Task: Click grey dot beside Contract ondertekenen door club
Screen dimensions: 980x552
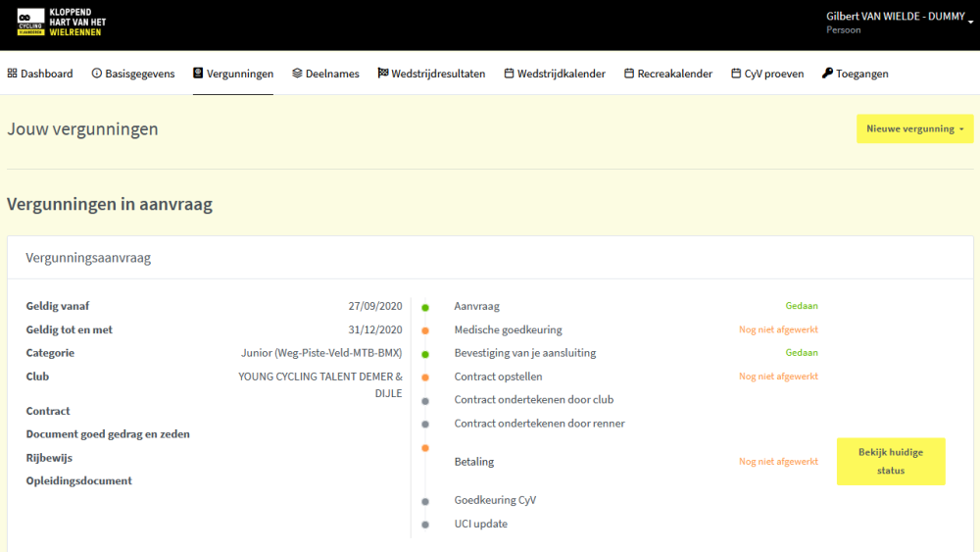Action: (425, 401)
